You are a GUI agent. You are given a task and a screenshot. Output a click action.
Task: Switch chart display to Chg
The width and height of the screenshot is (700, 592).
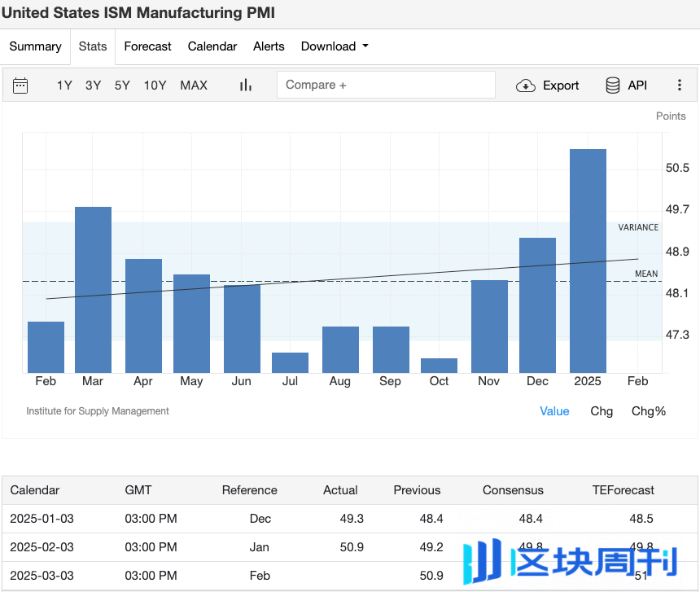[x=602, y=411]
